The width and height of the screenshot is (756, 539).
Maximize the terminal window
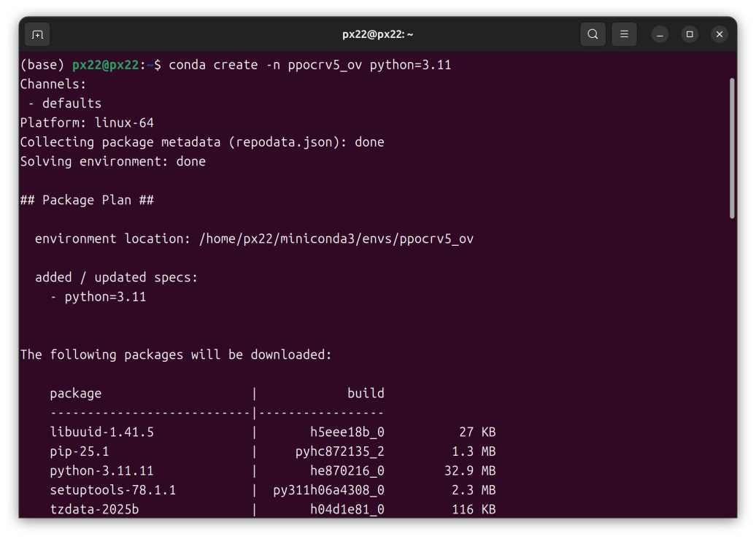pyautogui.click(x=690, y=34)
